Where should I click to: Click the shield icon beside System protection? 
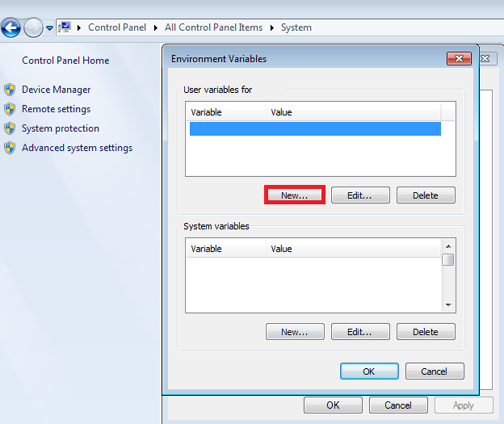[x=9, y=129]
